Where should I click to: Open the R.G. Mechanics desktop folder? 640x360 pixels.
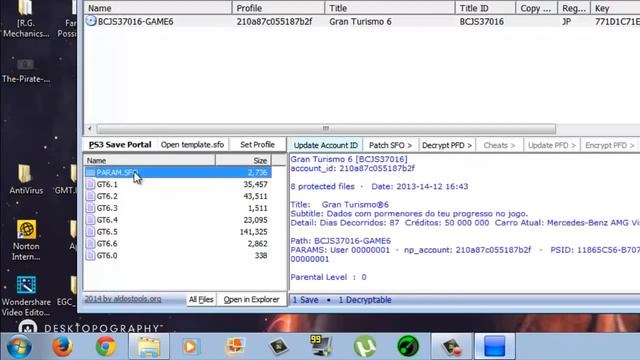coord(26,19)
